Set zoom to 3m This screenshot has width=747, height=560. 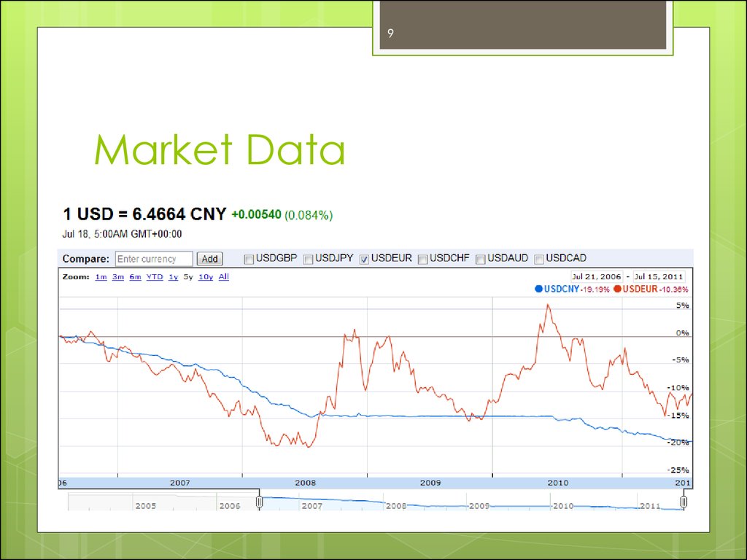point(118,276)
